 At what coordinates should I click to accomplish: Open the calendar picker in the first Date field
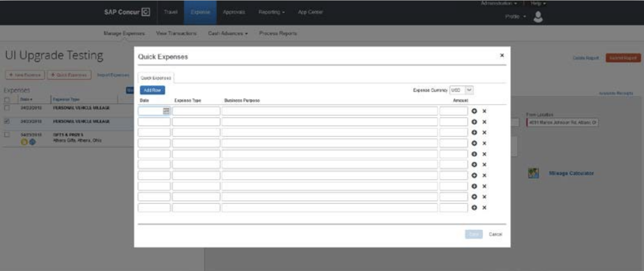point(166,111)
